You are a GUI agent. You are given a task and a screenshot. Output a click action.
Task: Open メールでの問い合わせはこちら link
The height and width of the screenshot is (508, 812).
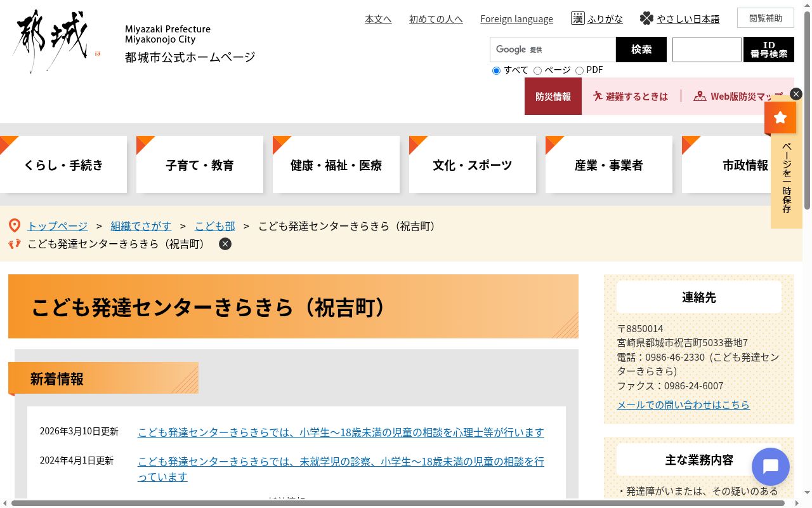[x=683, y=404]
